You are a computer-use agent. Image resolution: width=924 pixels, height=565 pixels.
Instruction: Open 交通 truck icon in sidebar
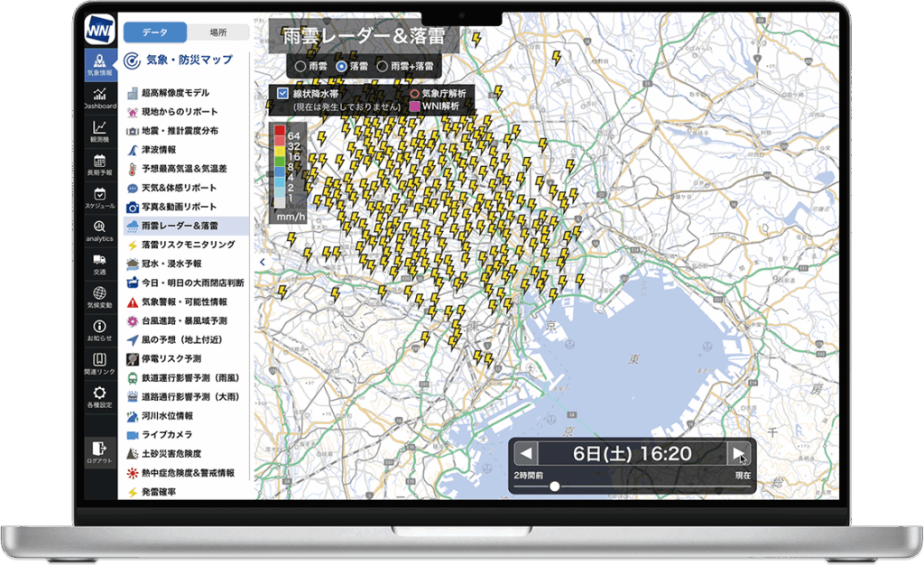(99, 264)
